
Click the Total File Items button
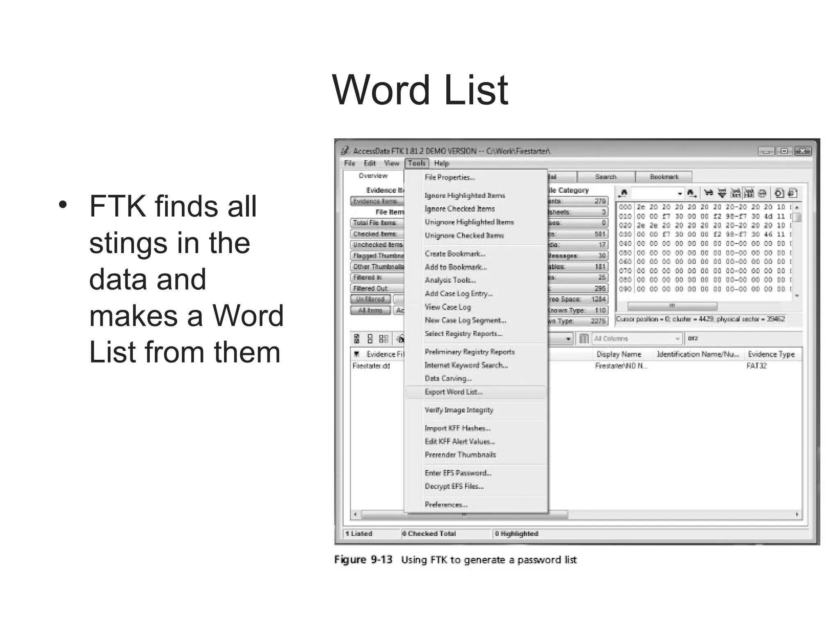(377, 223)
